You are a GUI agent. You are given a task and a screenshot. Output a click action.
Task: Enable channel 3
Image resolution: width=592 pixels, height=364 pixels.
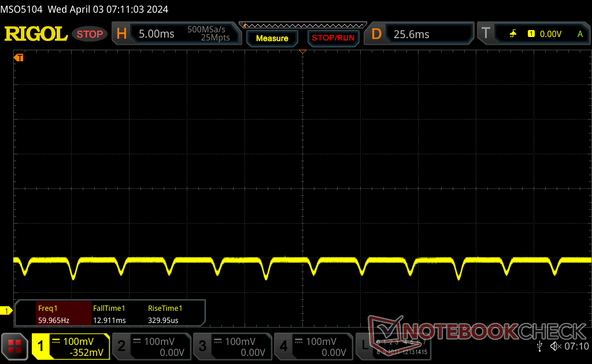click(x=232, y=346)
